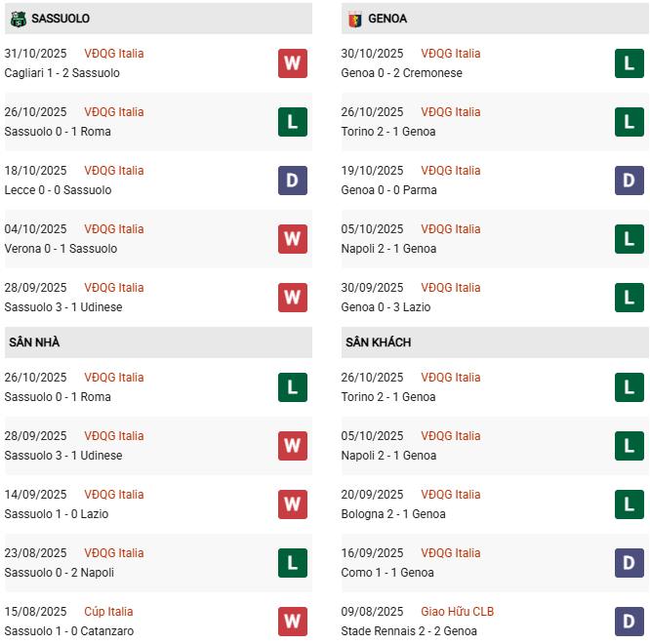Select the GENOA section header
This screenshot has width=650, height=644.
pyautogui.click(x=387, y=19)
